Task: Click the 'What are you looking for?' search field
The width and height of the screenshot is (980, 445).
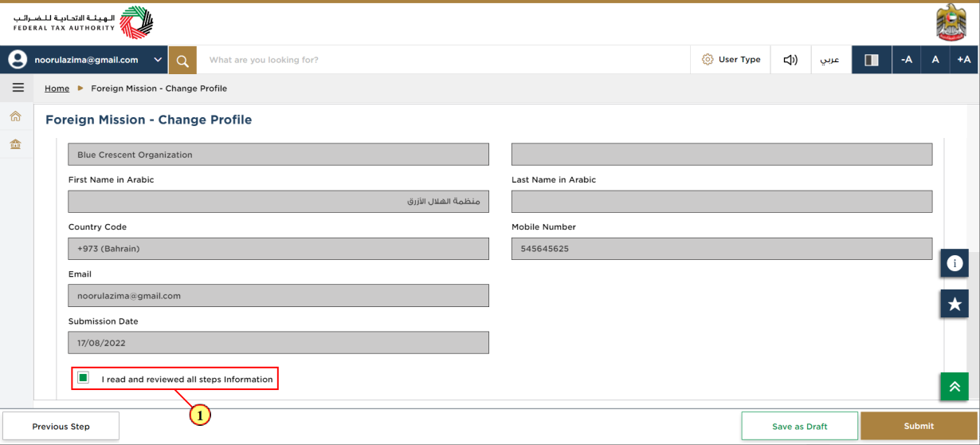Action: point(443,60)
